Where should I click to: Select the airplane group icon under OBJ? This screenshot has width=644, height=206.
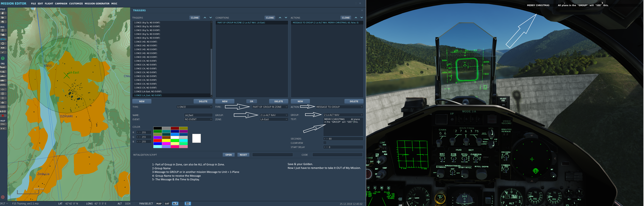(3, 67)
